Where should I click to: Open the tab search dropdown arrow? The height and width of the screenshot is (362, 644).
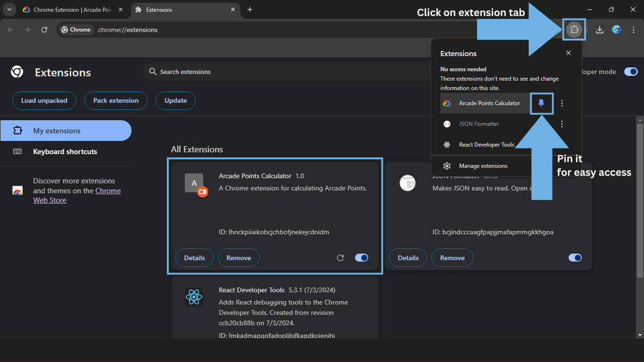pos(9,9)
